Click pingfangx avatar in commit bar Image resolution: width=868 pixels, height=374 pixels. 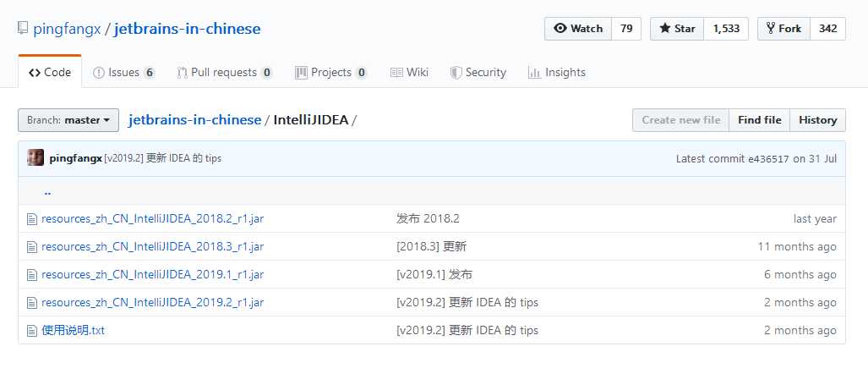[x=35, y=158]
